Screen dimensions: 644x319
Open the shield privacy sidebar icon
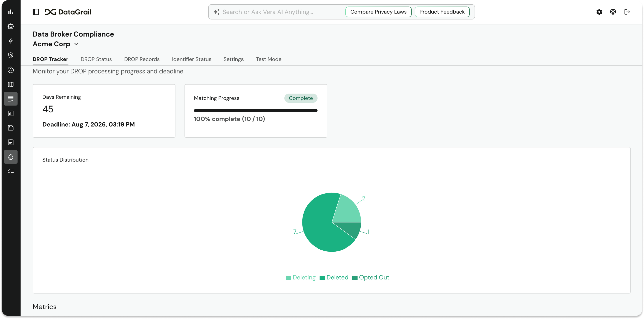(11, 55)
